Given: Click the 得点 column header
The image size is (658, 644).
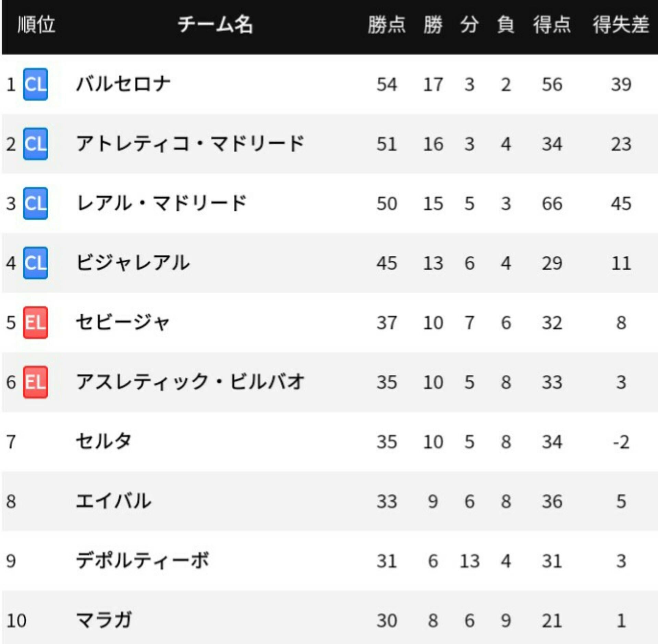Looking at the screenshot, I should pyautogui.click(x=552, y=25).
